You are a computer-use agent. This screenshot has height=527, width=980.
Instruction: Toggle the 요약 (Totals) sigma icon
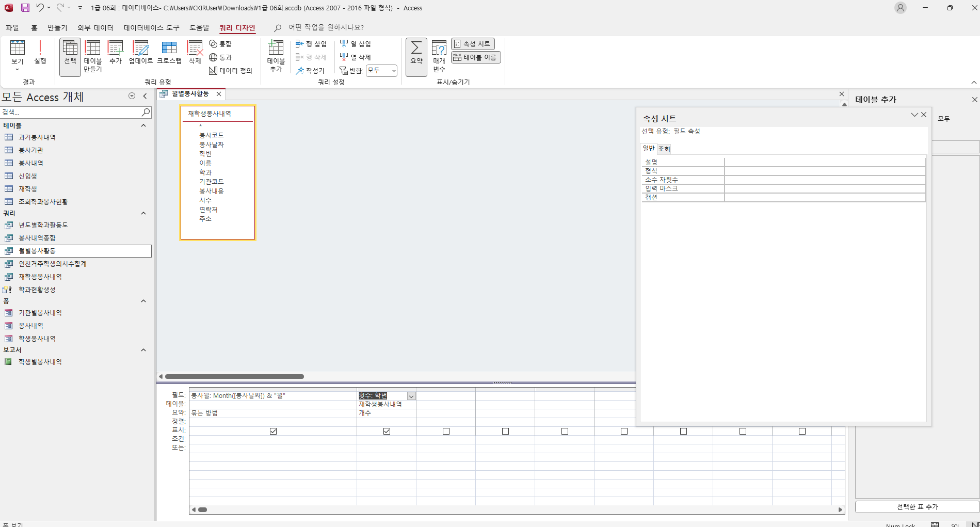pos(416,53)
